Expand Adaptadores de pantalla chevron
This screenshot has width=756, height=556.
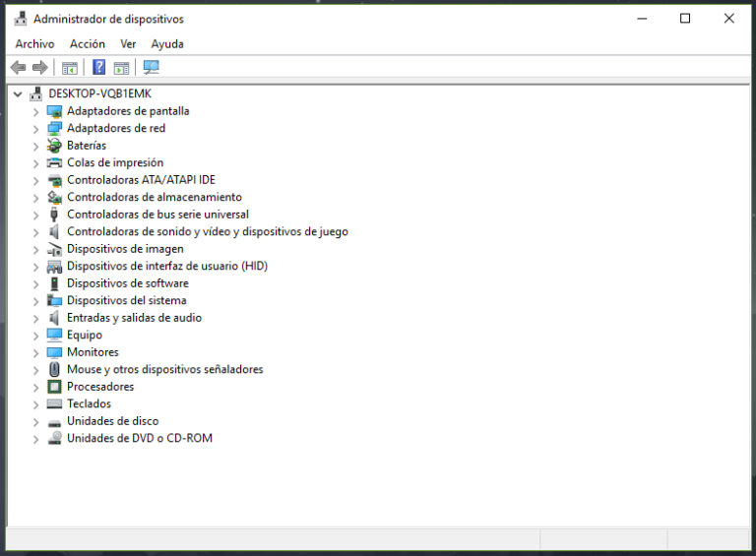[x=35, y=112]
